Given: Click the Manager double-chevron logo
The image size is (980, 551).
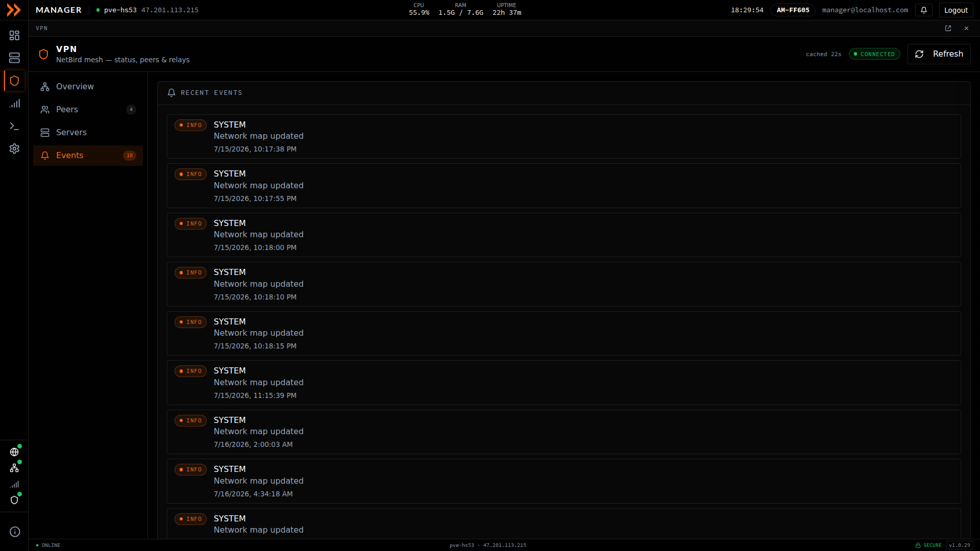Looking at the screenshot, I should [x=14, y=10].
